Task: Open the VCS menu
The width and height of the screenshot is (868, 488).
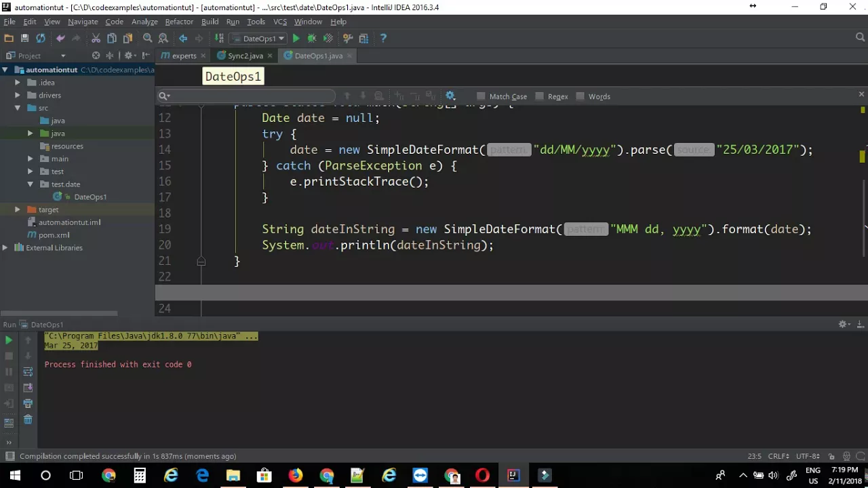Action: tap(280, 22)
